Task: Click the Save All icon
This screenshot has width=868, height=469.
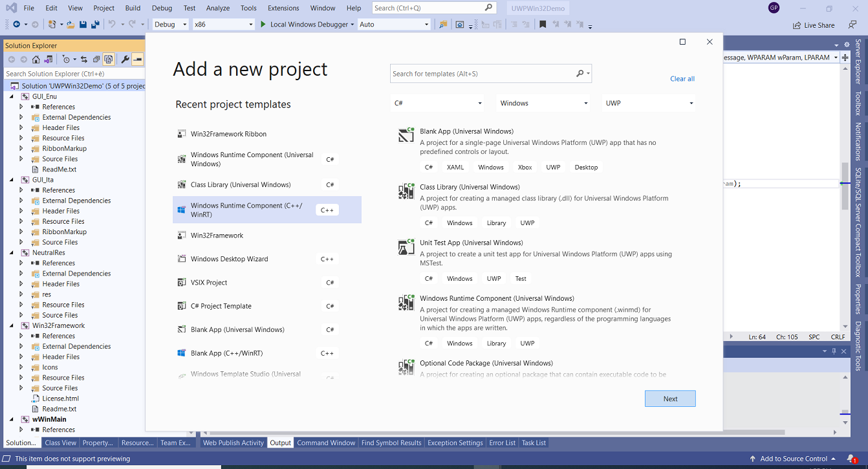Action: point(95,25)
